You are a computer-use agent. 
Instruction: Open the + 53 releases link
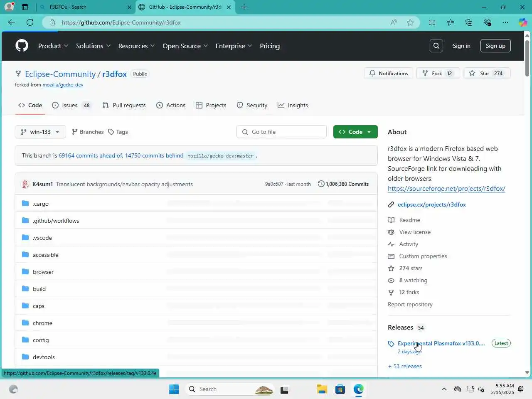[405, 366]
